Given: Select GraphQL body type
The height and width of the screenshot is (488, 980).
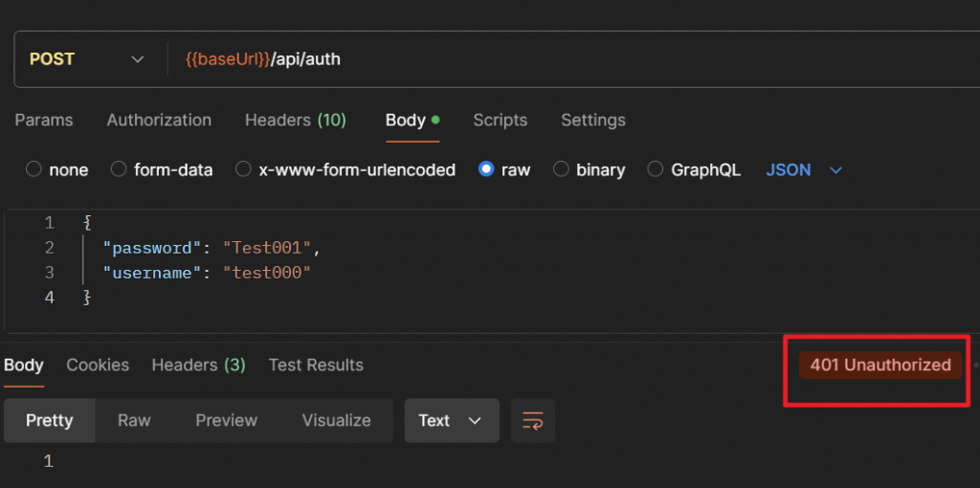Looking at the screenshot, I should point(656,169).
